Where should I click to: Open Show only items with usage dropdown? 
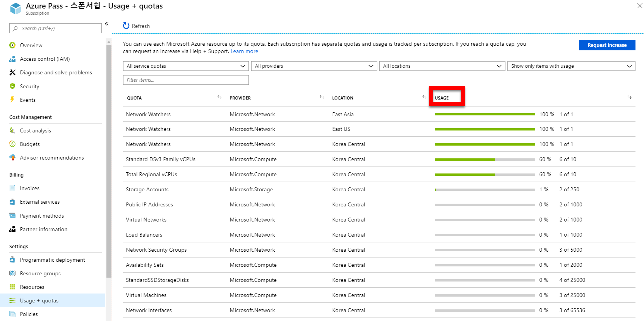[x=571, y=66]
